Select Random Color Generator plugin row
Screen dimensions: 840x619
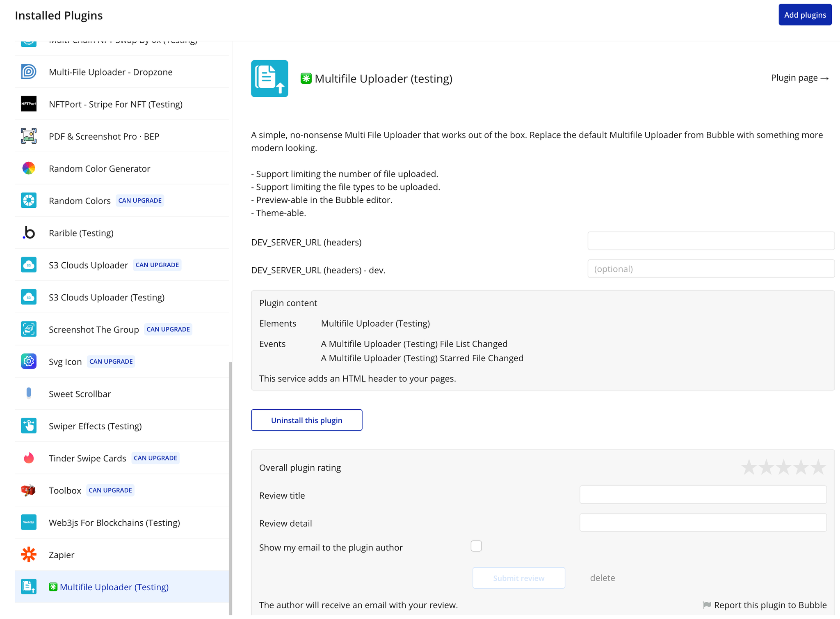(x=121, y=168)
